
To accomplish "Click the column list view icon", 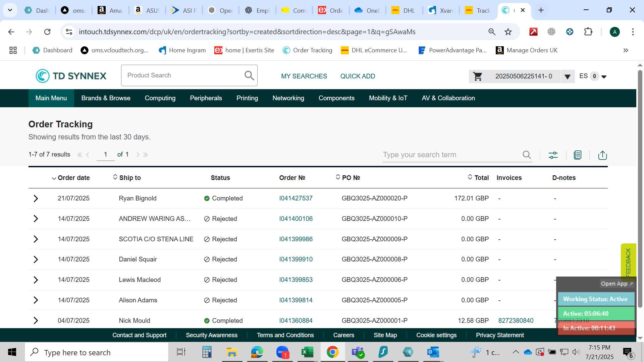I will (578, 155).
